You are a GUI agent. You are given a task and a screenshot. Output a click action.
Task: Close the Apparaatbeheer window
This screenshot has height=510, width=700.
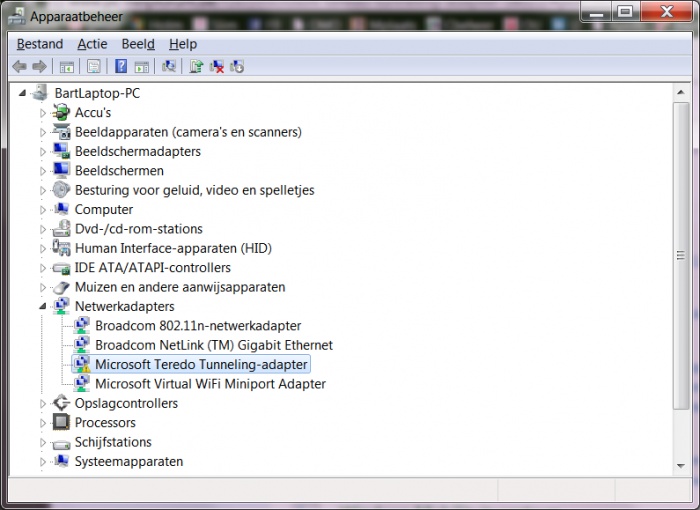tap(666, 12)
